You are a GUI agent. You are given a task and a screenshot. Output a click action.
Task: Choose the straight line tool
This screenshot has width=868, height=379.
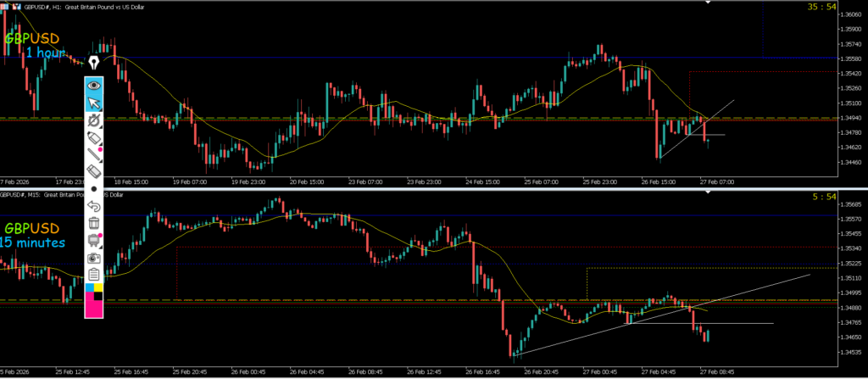pyautogui.click(x=94, y=154)
